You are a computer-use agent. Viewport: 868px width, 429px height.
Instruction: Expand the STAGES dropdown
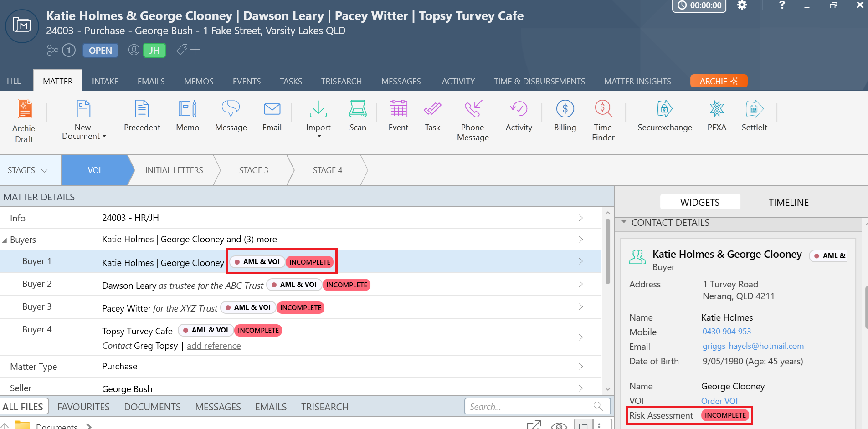28,170
